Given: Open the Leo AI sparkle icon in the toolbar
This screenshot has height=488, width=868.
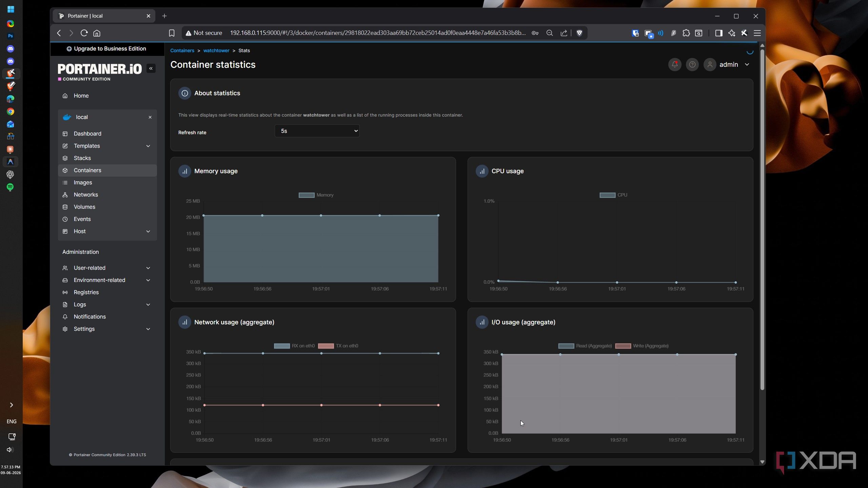Looking at the screenshot, I should 731,33.
